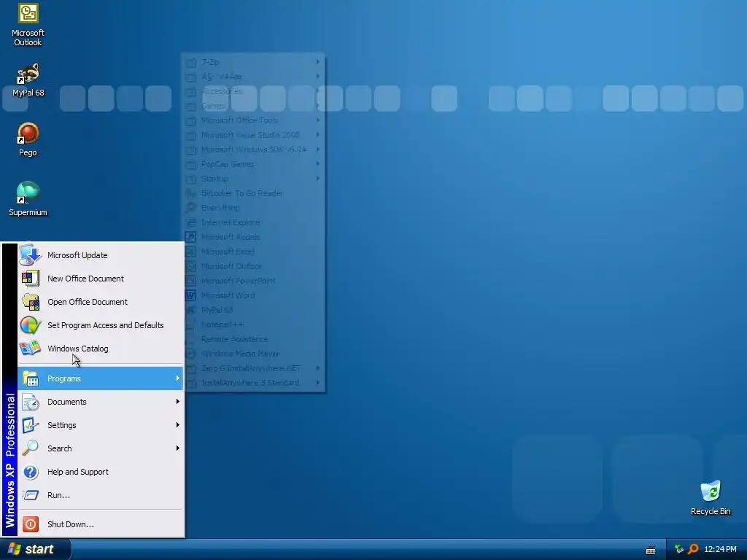This screenshot has width=747, height=560.
Task: Click the green start button
Action: coord(35,550)
